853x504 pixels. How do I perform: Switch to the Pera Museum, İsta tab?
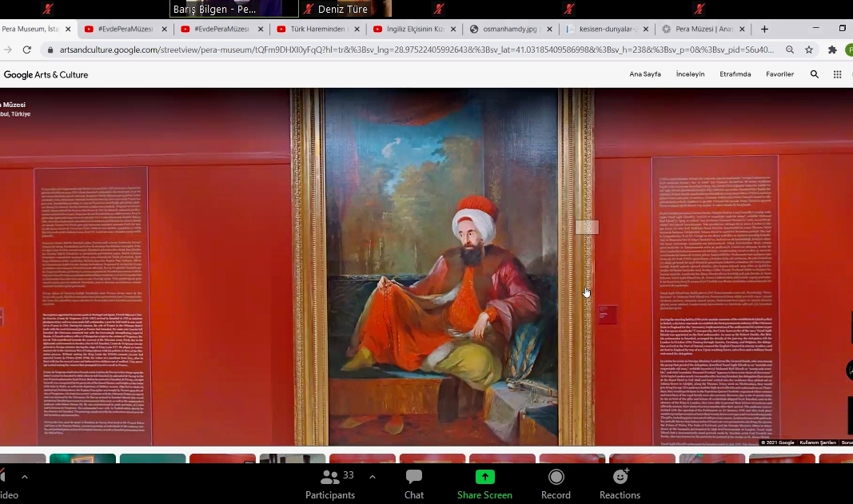click(30, 29)
